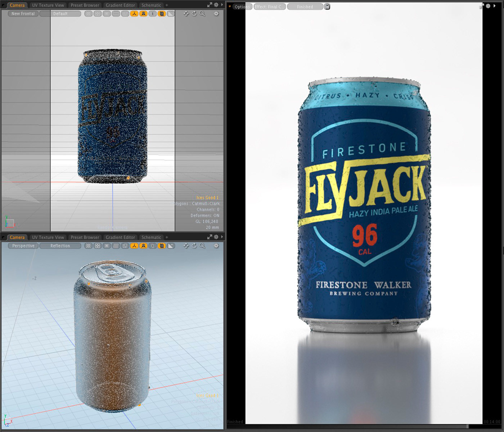Click the magnifier zoom icon in Perspective viewport

pos(202,246)
